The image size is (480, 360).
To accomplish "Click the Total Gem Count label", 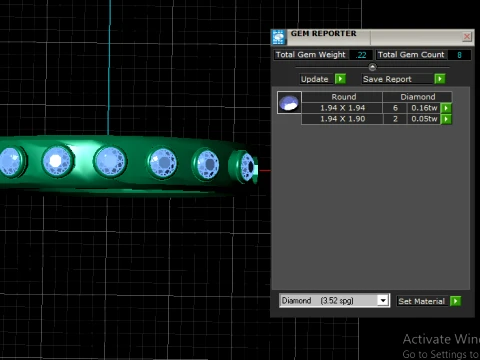I will coord(411,55).
